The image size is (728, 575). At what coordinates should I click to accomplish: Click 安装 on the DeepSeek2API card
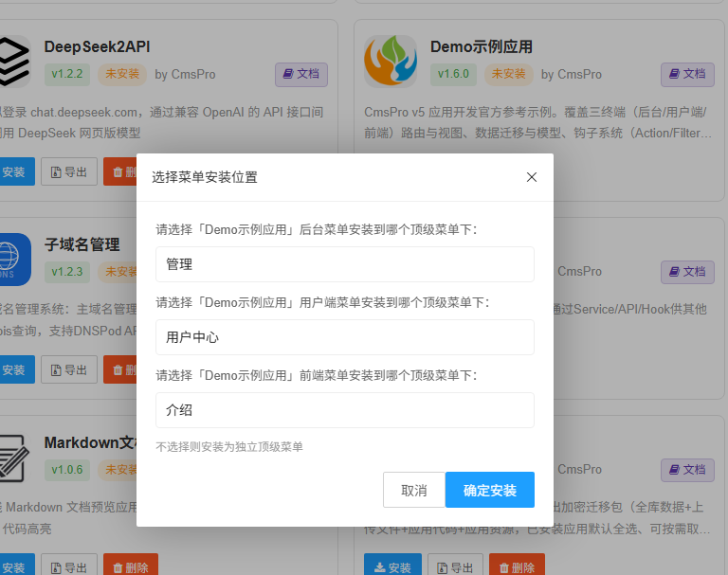(15, 171)
